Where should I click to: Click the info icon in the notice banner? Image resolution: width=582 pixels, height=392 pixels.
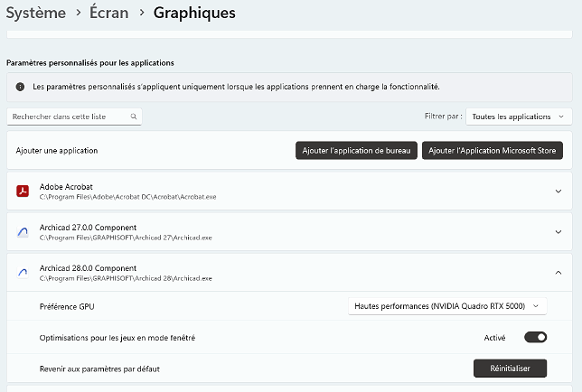point(20,87)
